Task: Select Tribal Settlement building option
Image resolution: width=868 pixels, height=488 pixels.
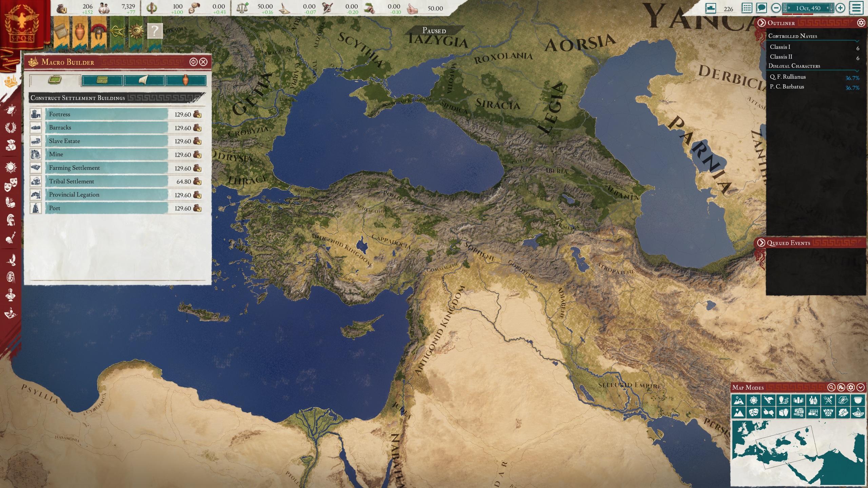Action: [116, 181]
